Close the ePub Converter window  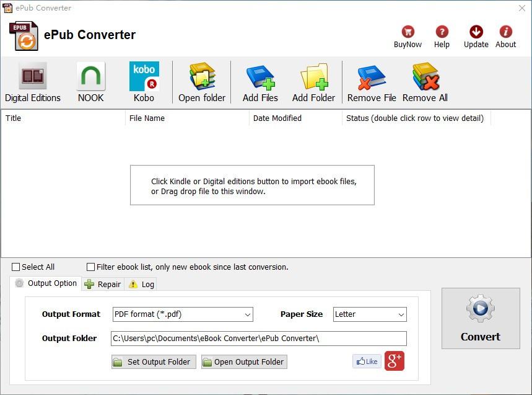click(522, 8)
